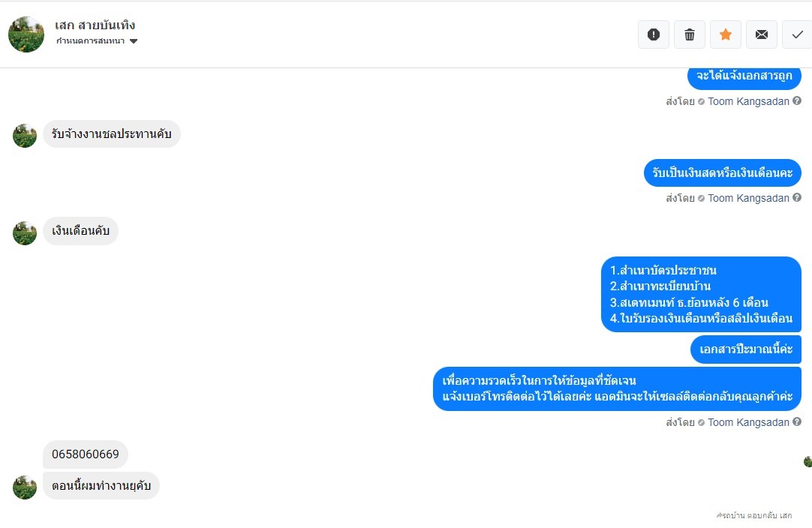812x528 pixels.
Task: Open the "เสก สายบันเทิง" contact name
Action: [95, 25]
